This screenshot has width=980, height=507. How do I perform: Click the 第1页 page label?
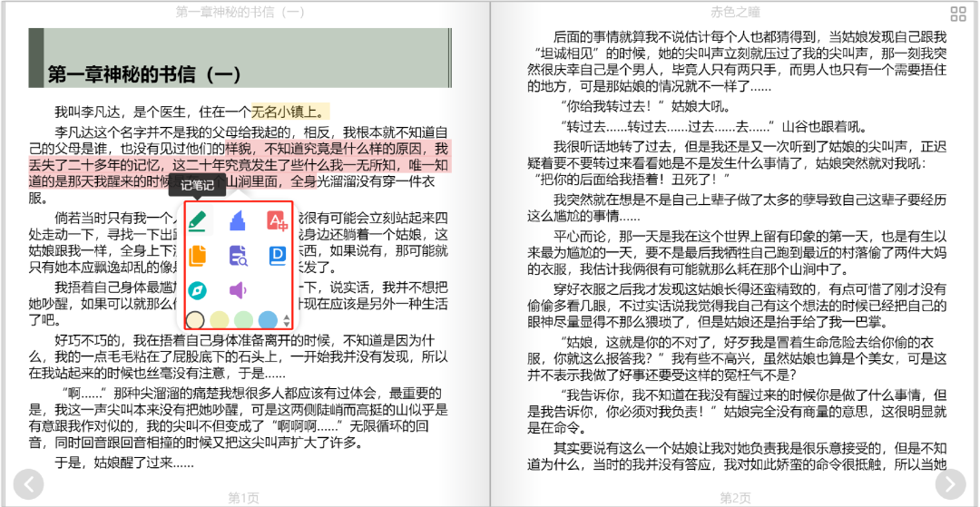[242, 497]
